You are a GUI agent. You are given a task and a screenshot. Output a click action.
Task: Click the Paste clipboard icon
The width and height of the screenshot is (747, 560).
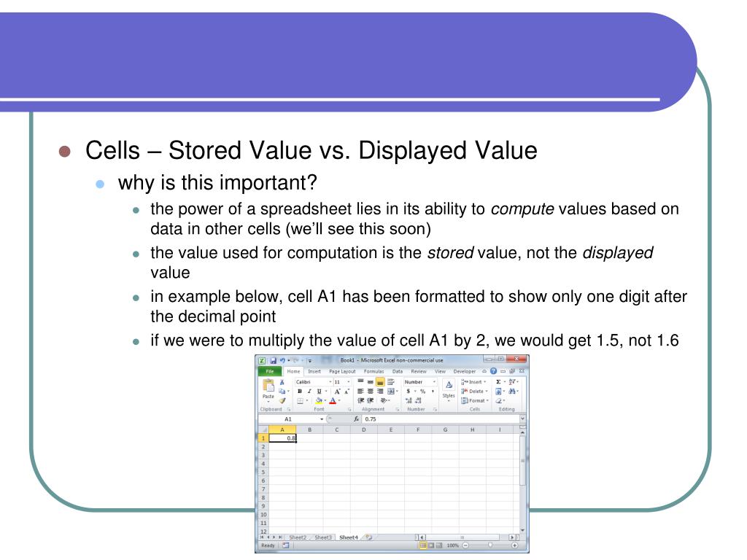click(x=268, y=385)
